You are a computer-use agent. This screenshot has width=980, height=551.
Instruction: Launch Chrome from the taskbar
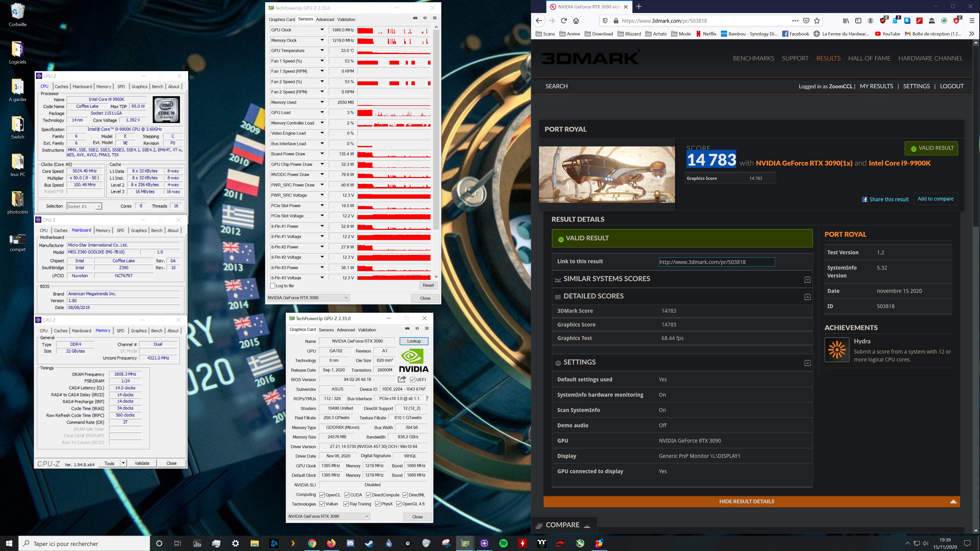pos(312,543)
